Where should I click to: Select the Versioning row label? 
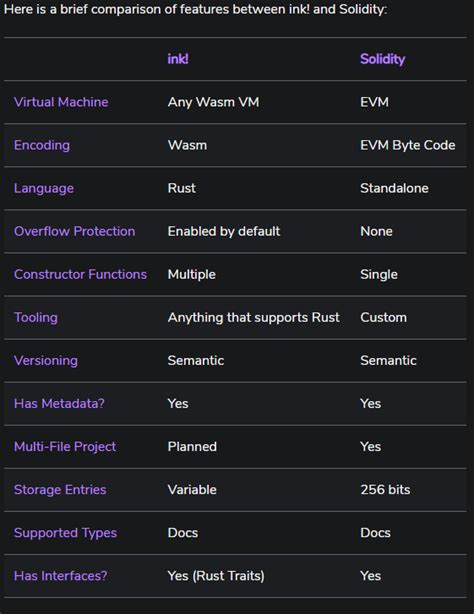46,361
